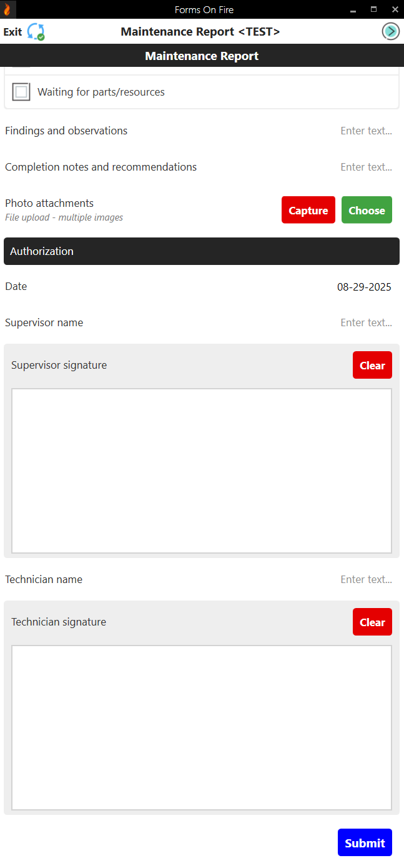This screenshot has height=868, width=404.
Task: Click the sync status icon beside Exit
Action: (x=36, y=31)
